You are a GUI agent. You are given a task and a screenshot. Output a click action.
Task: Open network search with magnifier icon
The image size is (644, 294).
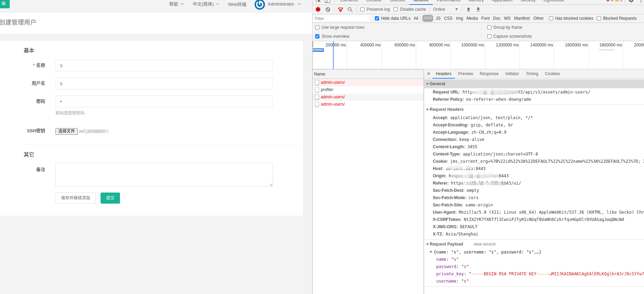click(350, 9)
